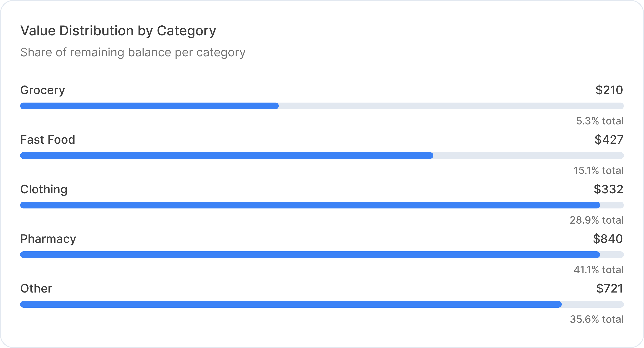Click the $427 Fast Food amount

click(x=609, y=140)
